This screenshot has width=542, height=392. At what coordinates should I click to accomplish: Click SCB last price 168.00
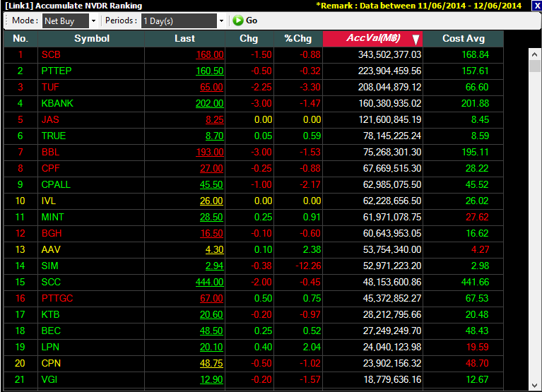[210, 54]
